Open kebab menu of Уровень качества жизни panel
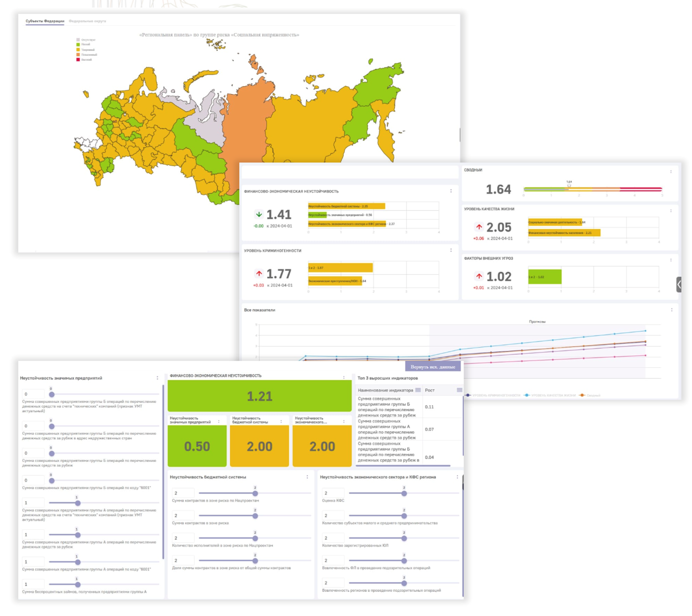This screenshot has width=692, height=616. click(x=671, y=211)
